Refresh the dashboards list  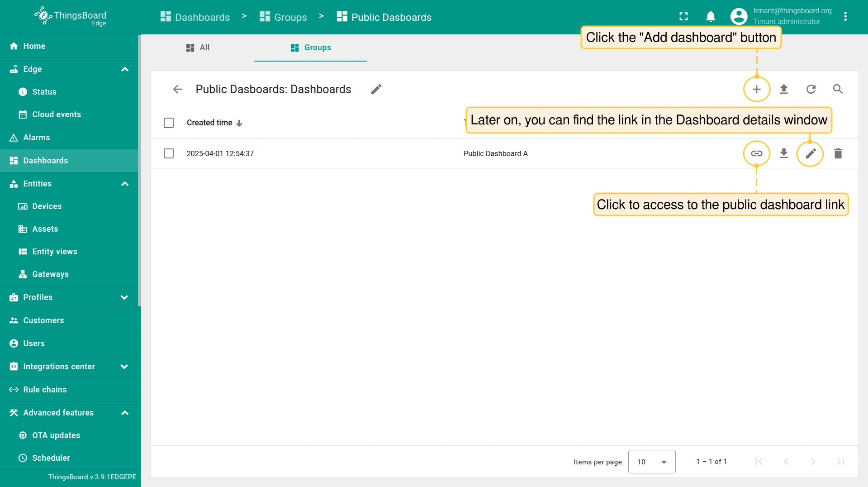[811, 89]
